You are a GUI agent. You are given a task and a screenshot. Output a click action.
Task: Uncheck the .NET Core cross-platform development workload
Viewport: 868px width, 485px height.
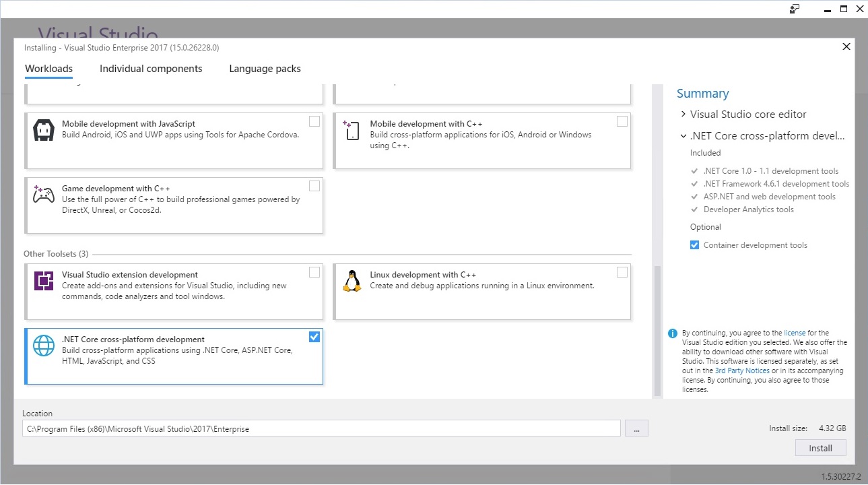point(314,337)
